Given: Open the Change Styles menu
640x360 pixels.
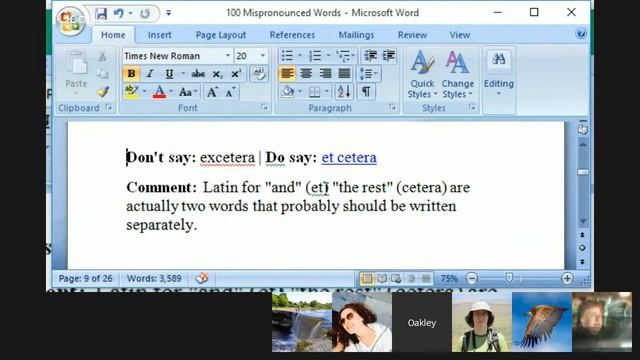Looking at the screenshot, I should point(458,74).
